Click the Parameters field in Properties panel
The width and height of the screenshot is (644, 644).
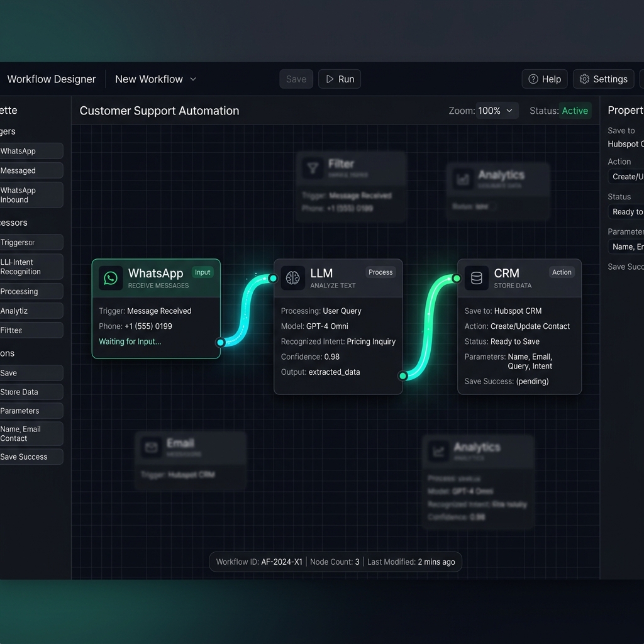[x=626, y=247]
